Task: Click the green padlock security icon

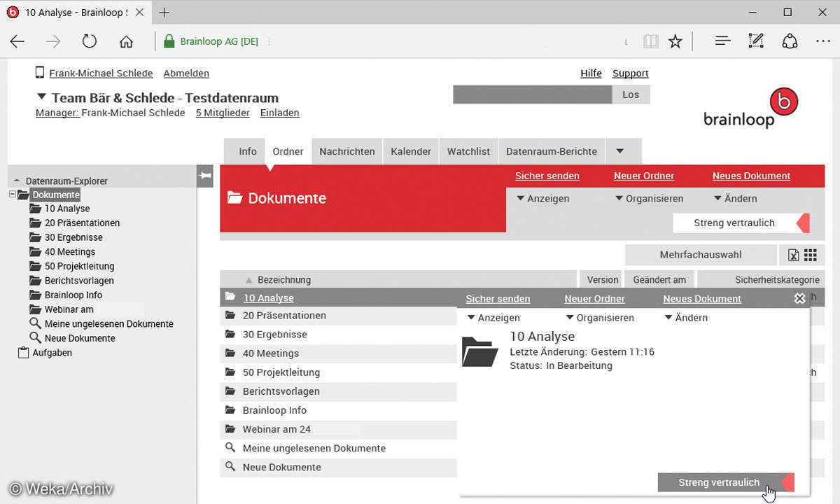Action: coord(169,41)
